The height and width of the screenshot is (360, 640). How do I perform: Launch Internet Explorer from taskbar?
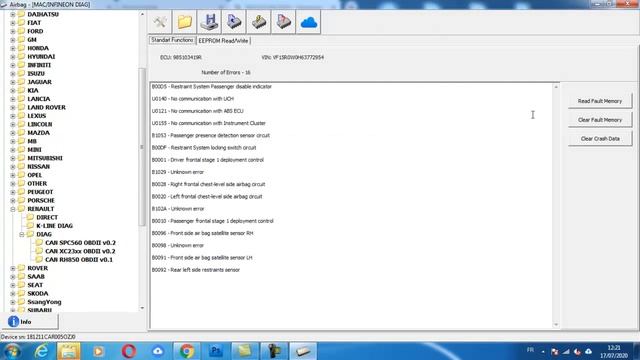(41, 351)
